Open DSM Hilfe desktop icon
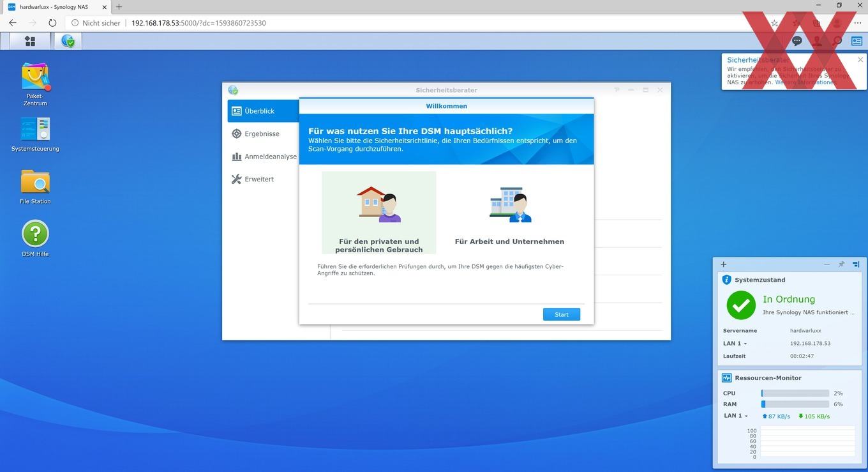The width and height of the screenshot is (868, 472). tap(35, 238)
